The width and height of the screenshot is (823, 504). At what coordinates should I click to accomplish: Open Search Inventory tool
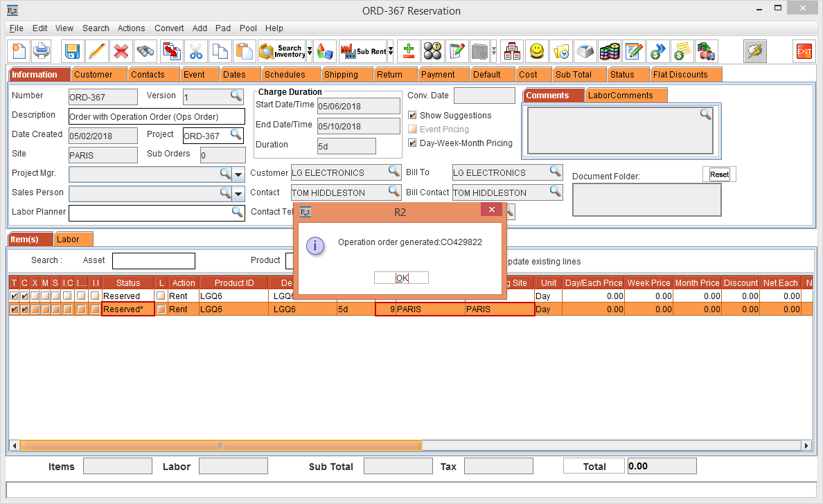[281, 51]
